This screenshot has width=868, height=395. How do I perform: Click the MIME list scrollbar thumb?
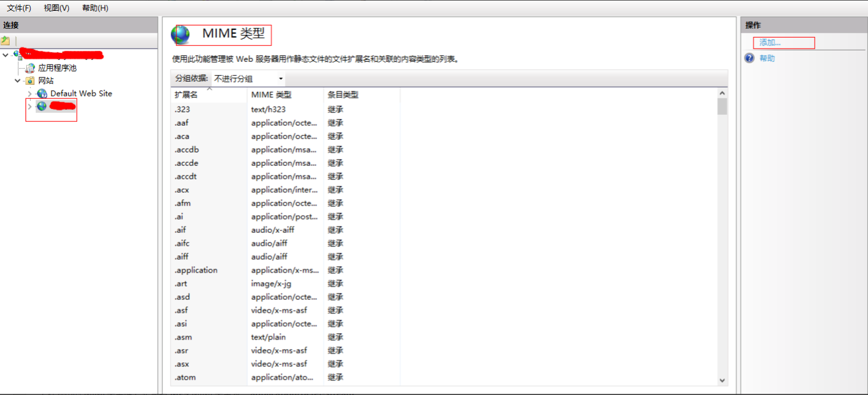722,106
